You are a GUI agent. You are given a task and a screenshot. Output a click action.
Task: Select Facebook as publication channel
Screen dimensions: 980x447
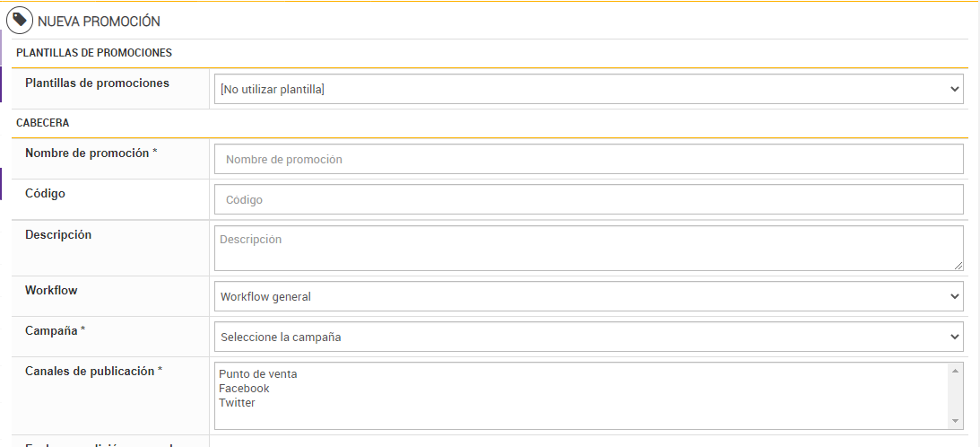pyautogui.click(x=244, y=389)
